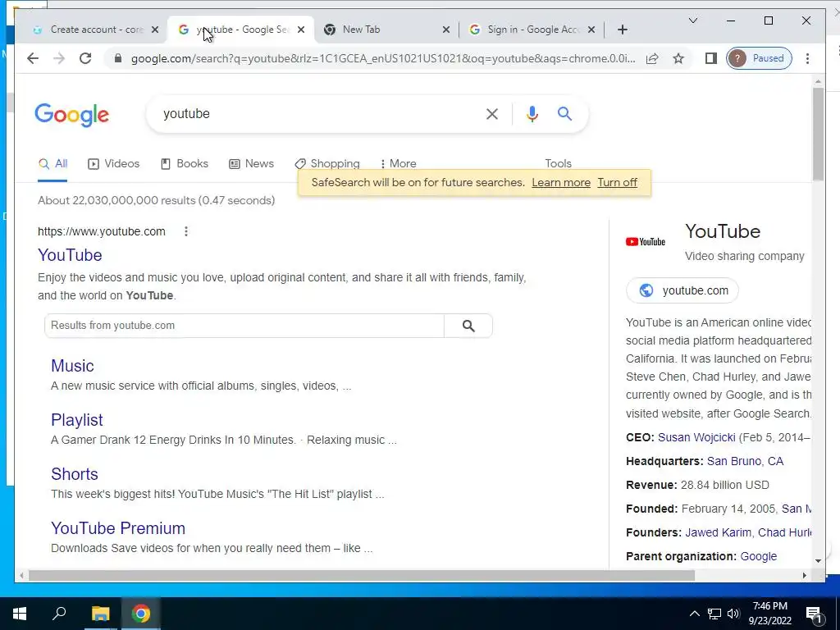Open the Windows Start menu
Screen dimensions: 840x630
point(20,614)
